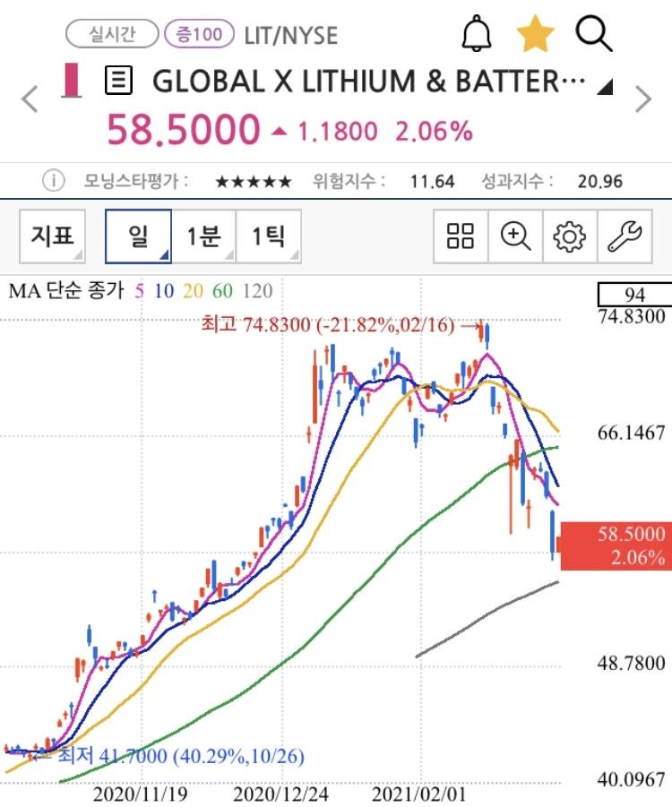Select the 60-day MA legend

(222, 291)
